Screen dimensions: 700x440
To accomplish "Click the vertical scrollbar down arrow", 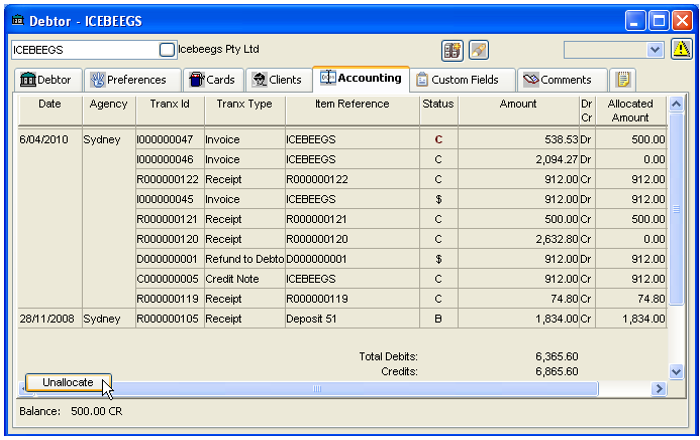I will [676, 371].
